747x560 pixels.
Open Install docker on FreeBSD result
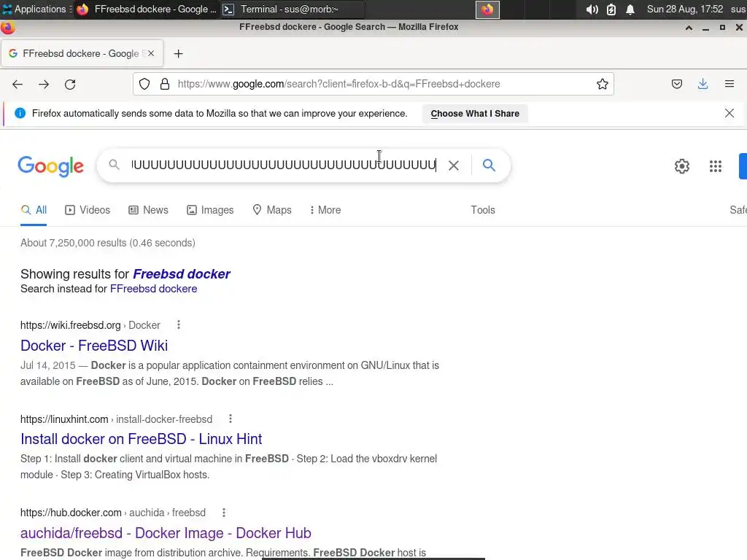(141, 438)
